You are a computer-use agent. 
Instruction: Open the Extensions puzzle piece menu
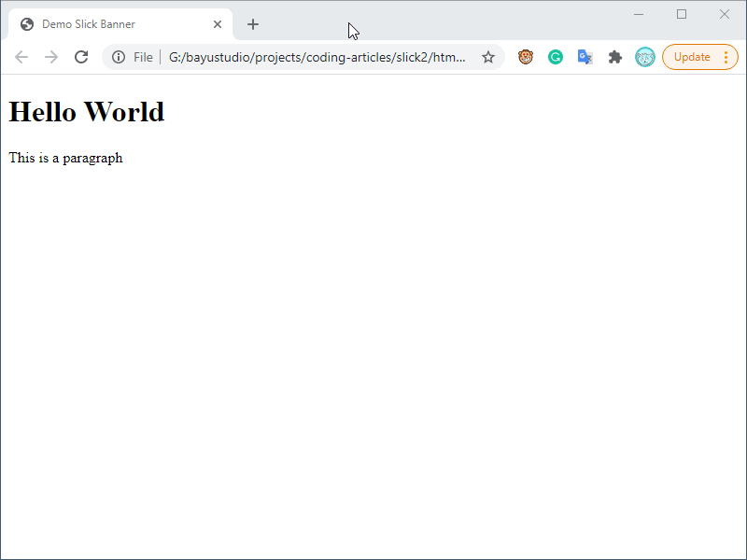coord(615,57)
